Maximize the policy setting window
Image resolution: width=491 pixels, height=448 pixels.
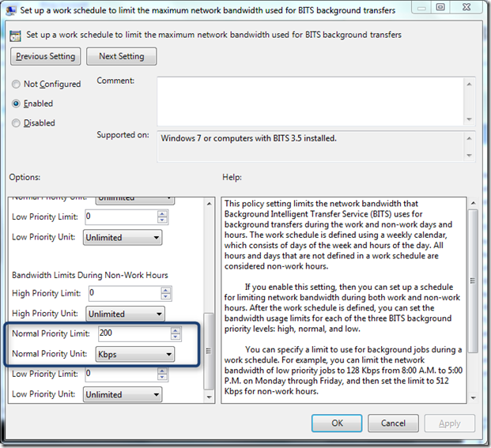(440, 8)
